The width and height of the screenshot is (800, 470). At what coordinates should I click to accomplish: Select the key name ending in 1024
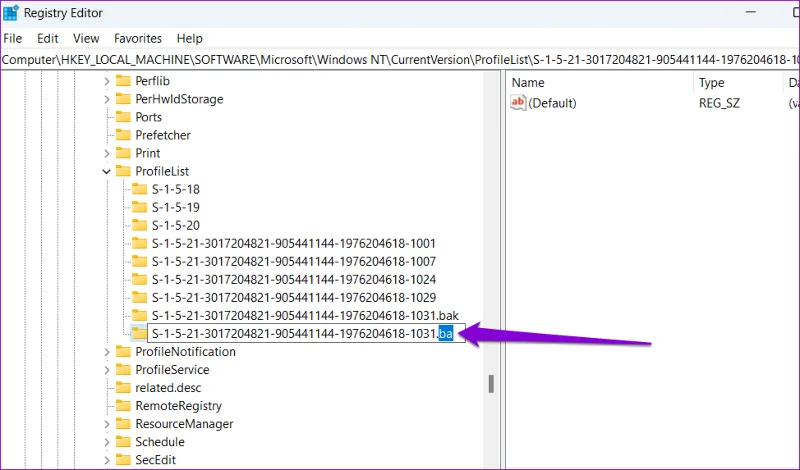294,280
